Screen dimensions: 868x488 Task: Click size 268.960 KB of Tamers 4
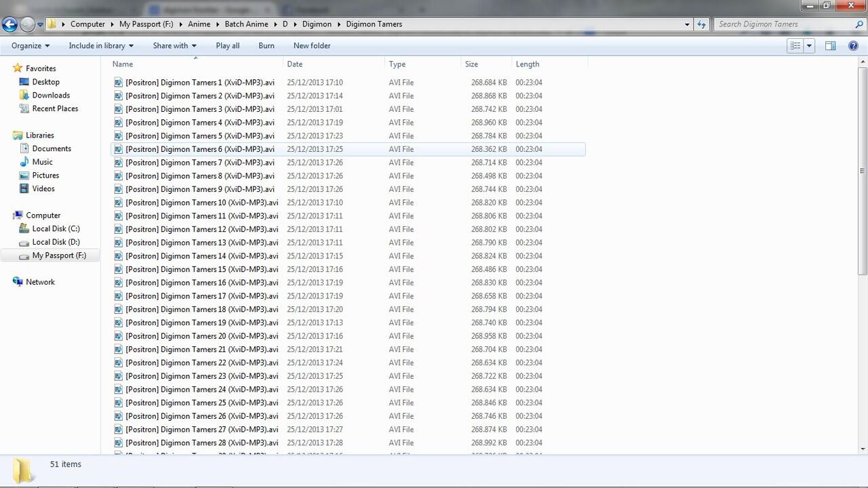pyautogui.click(x=489, y=123)
